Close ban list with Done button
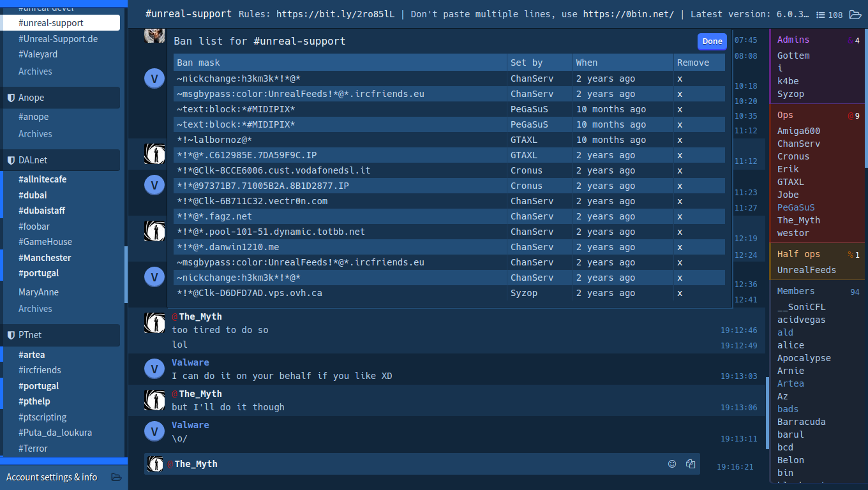The width and height of the screenshot is (868, 490). pyautogui.click(x=712, y=41)
